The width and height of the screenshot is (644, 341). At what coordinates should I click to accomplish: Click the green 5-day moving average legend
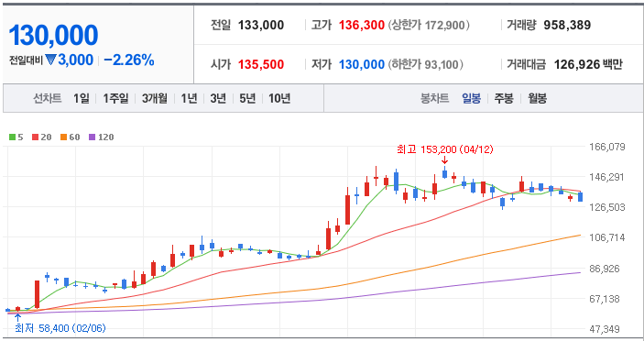pos(16,137)
